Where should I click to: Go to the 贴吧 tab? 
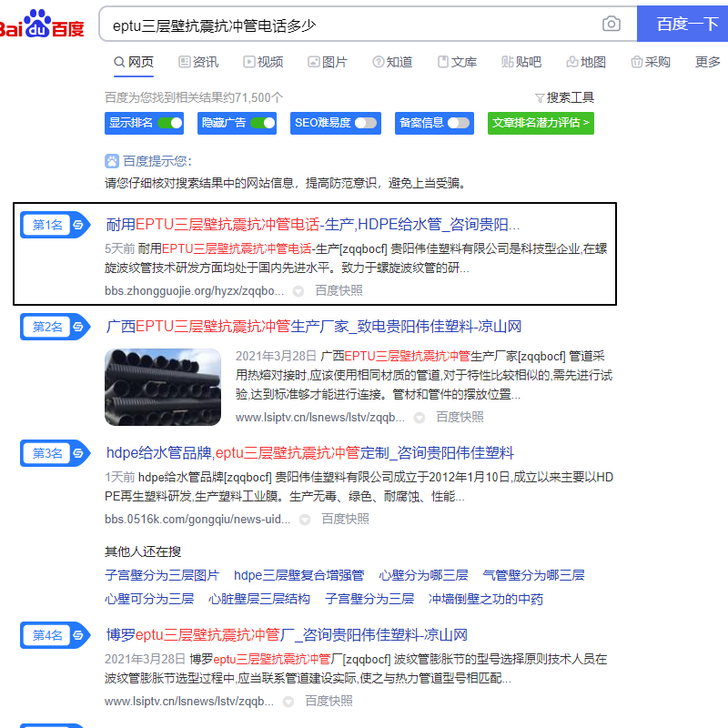[521, 62]
